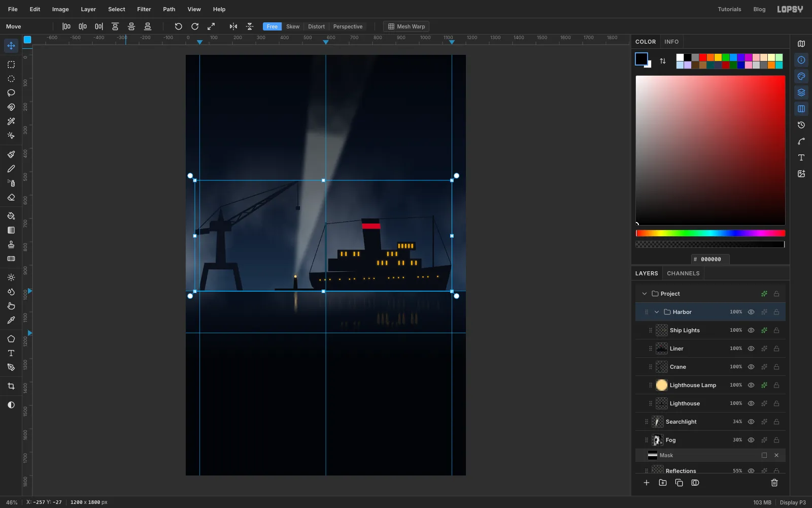Viewport: 812px width, 508px height.
Task: Delete layer with trash icon
Action: tap(774, 483)
